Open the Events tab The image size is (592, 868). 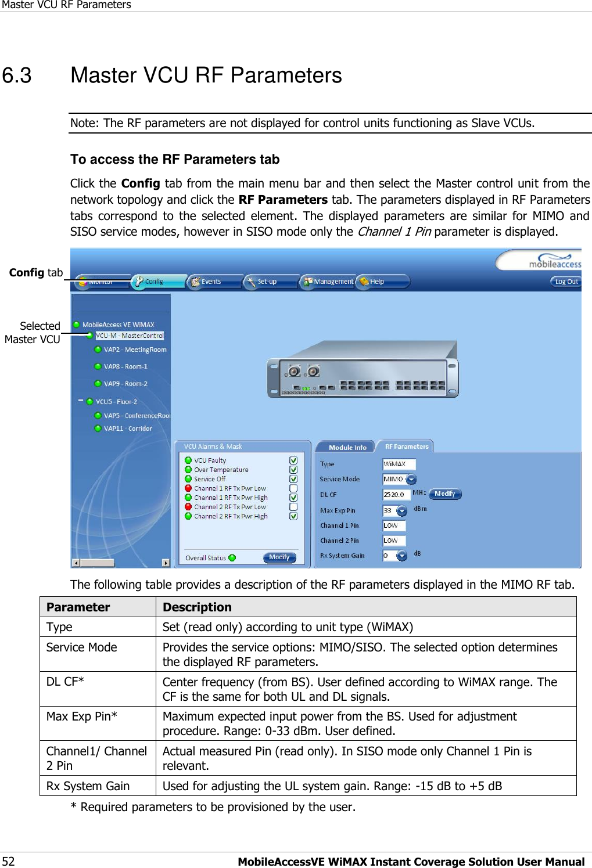pyautogui.click(x=215, y=282)
